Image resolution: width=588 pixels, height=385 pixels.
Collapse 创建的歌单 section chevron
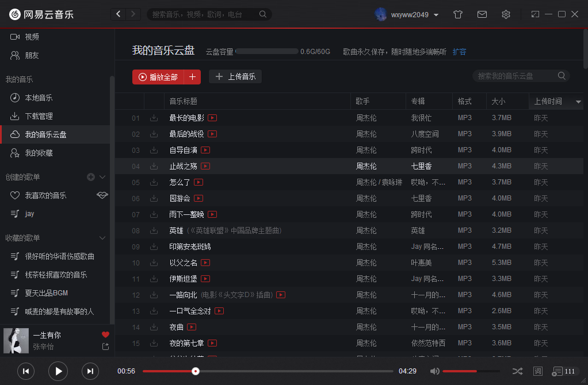102,177
